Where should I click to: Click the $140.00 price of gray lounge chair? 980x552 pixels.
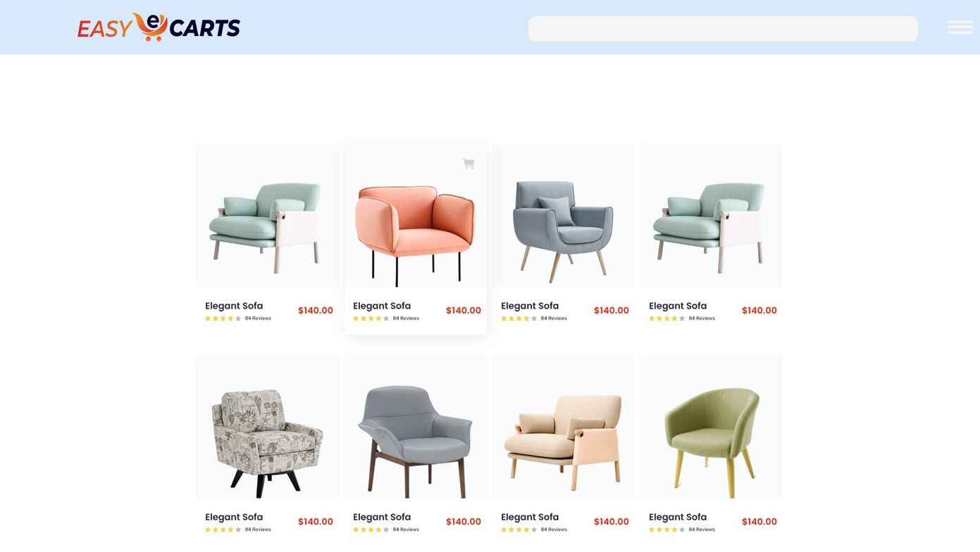(464, 522)
